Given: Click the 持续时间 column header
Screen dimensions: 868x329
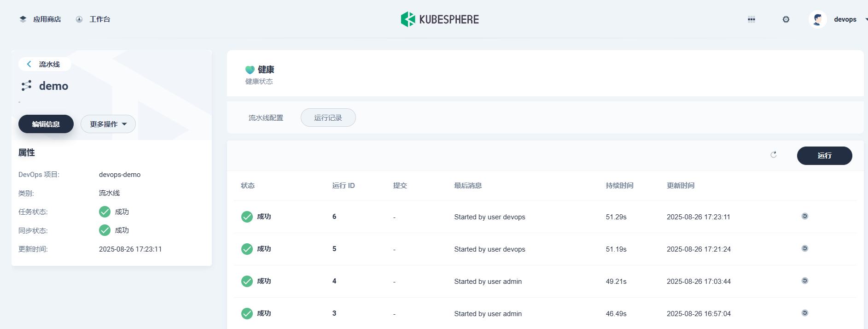Looking at the screenshot, I should tap(619, 185).
